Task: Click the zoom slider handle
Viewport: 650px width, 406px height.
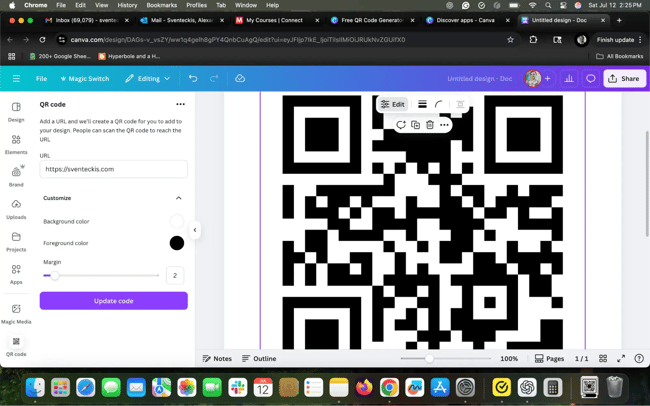Action: coord(429,358)
